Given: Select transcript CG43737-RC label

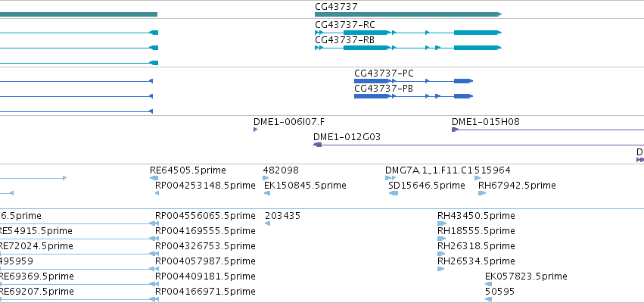Looking at the screenshot, I should click(x=345, y=25).
